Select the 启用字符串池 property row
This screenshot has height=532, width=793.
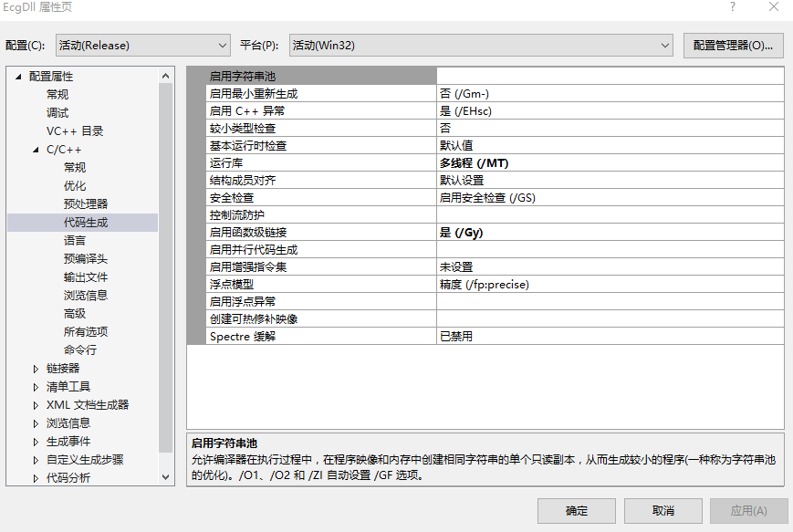coord(321,77)
